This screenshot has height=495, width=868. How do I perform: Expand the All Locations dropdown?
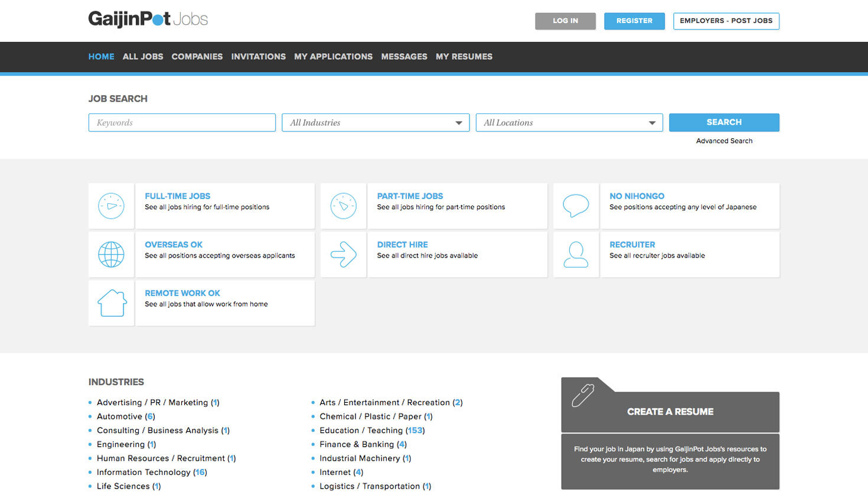click(x=569, y=123)
